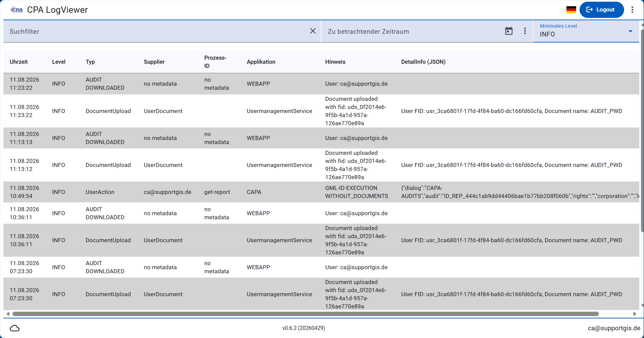Select the 11:23:22 AUDIT DOWNLOADED timestamp

point(24,84)
